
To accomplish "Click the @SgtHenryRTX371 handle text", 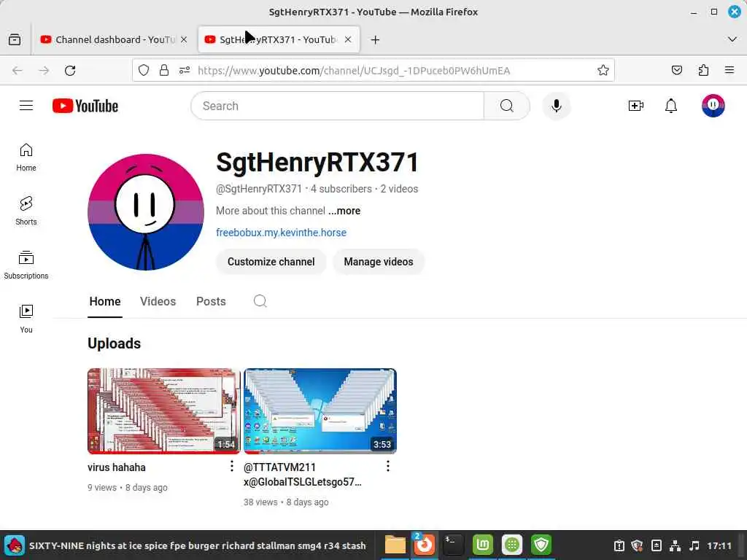I will coord(259,189).
